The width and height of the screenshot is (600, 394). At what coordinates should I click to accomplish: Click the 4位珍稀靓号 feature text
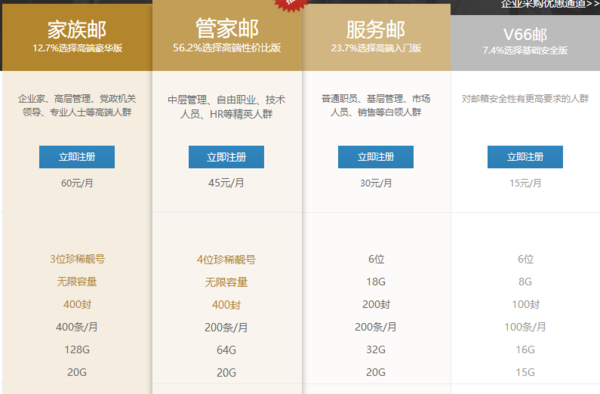(226, 260)
